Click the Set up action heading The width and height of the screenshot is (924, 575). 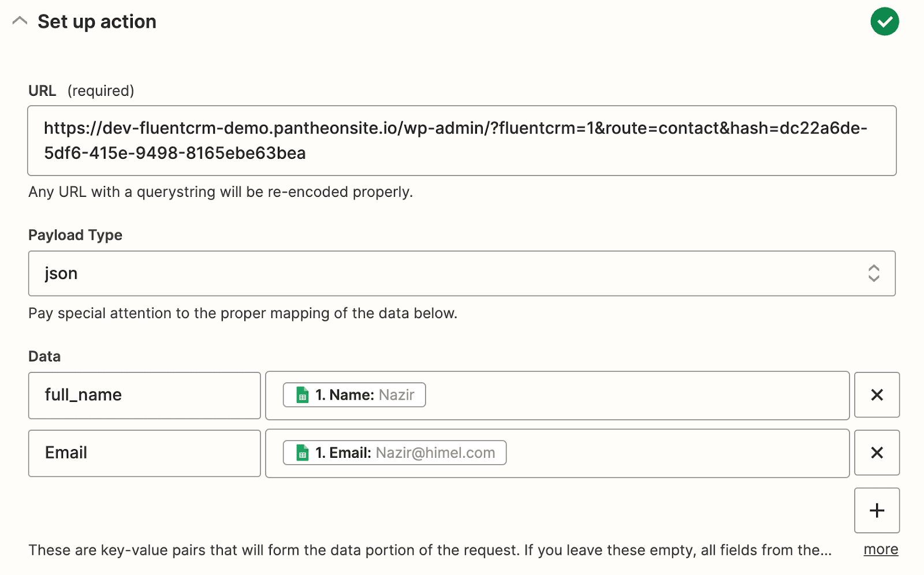[x=96, y=21]
